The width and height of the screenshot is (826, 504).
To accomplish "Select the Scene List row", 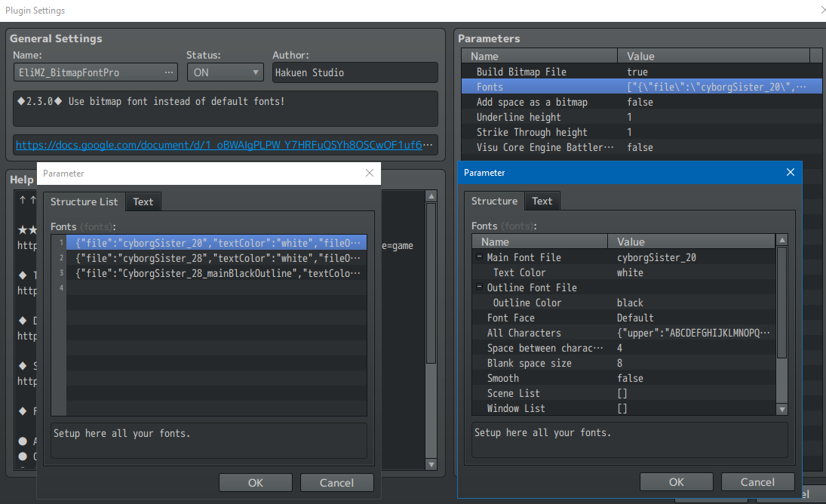I will click(x=624, y=393).
